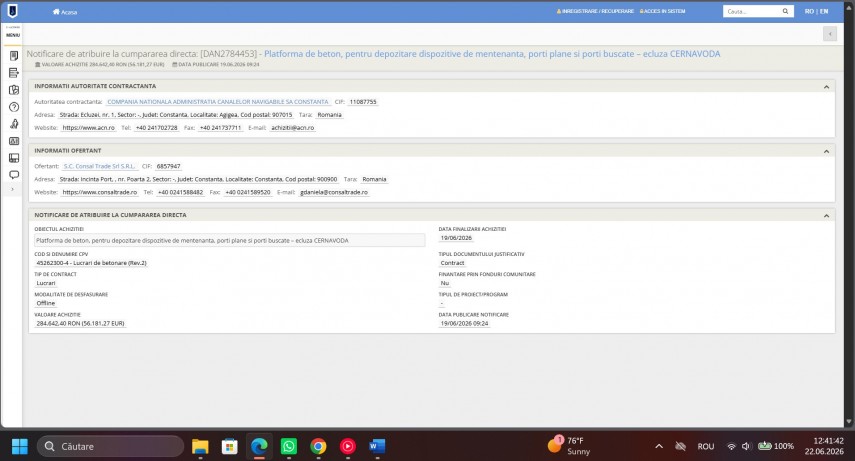Click CPV code 45262300-4 Lucrari de betonare
Screen dimensions: 855x461
pos(91,263)
